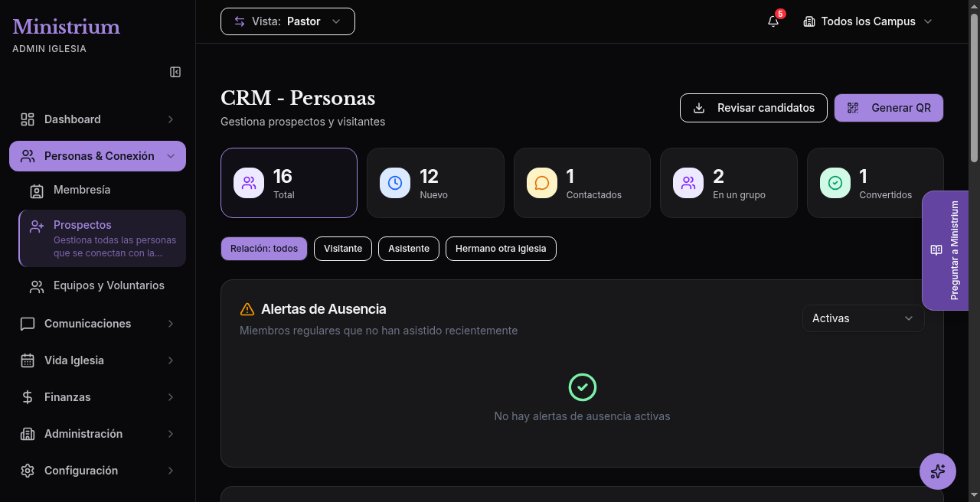Expand the Administración chevron

(x=171, y=434)
